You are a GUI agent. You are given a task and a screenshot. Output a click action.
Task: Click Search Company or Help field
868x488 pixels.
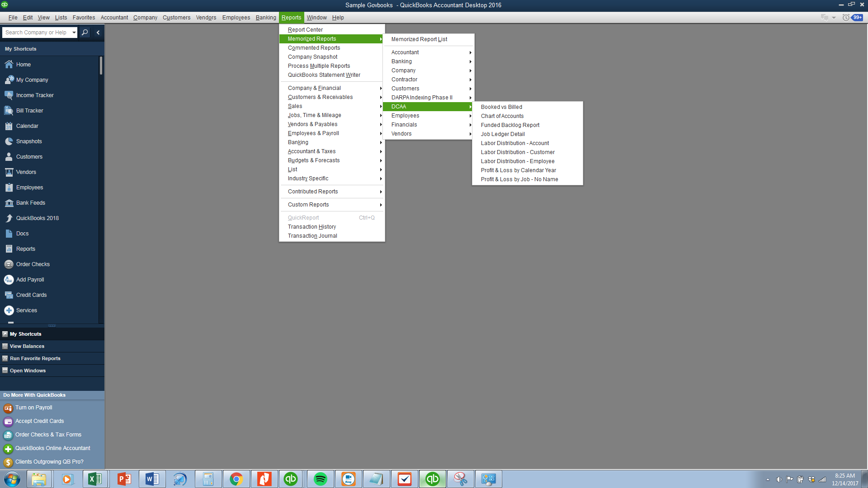coord(36,33)
